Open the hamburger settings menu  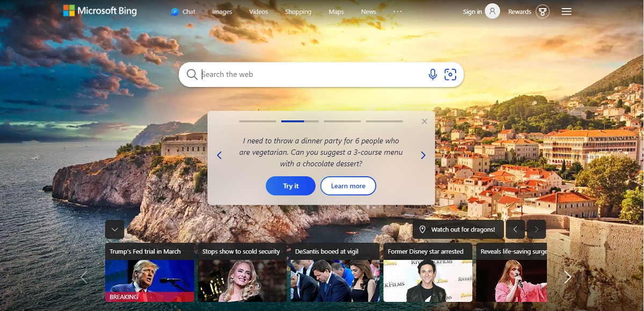[566, 11]
